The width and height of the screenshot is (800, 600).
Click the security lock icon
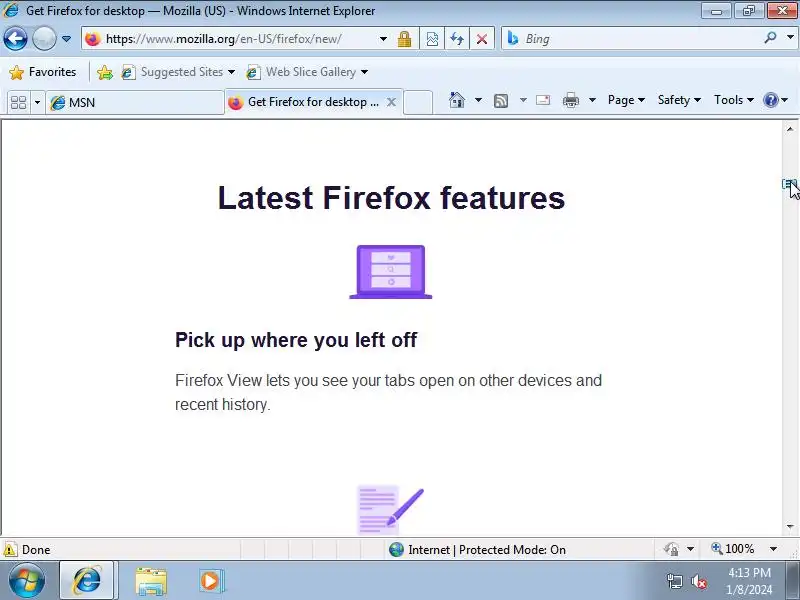[x=405, y=39]
